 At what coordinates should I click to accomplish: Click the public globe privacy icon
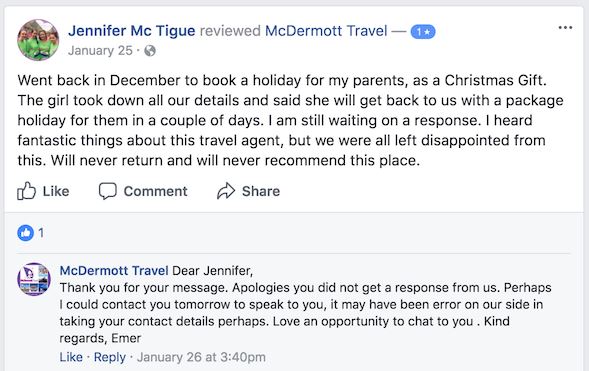point(150,51)
